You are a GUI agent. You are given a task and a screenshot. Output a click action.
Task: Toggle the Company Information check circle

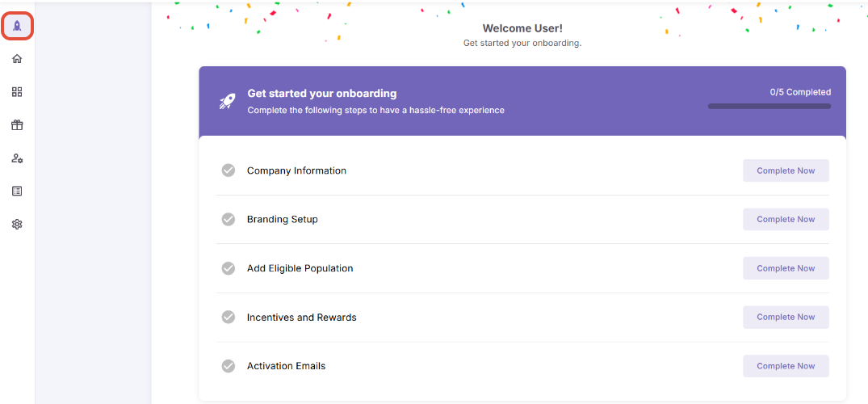228,170
